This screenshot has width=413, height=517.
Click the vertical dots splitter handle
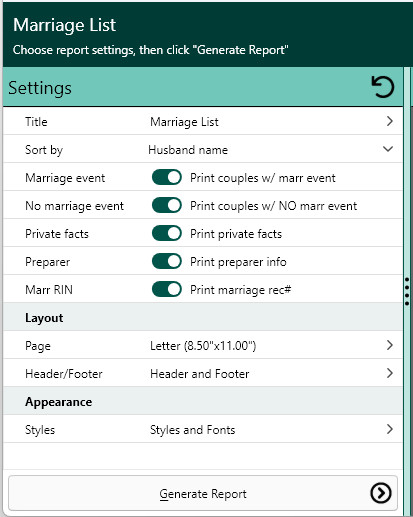click(x=407, y=291)
